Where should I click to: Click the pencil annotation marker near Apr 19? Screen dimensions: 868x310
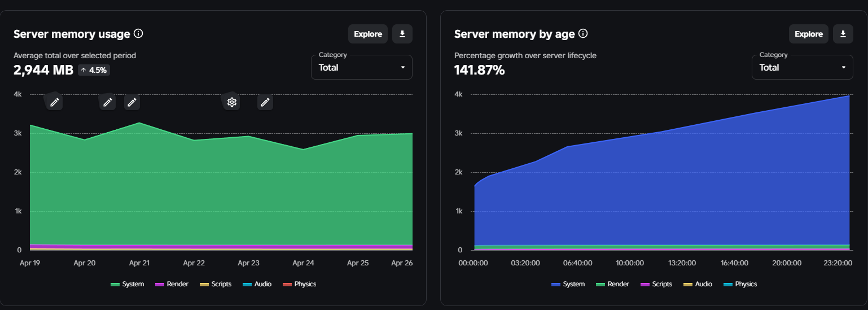[54, 102]
